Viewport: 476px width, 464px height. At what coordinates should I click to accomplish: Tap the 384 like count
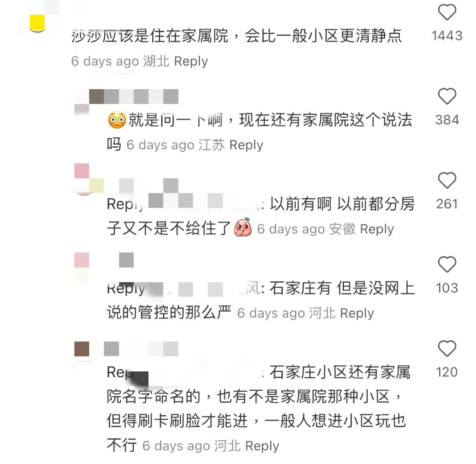pos(447,120)
